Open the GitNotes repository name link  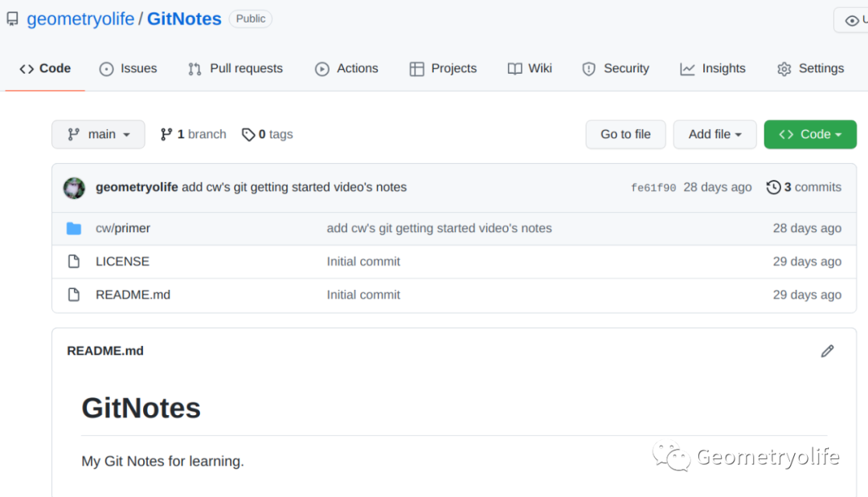[x=184, y=18]
